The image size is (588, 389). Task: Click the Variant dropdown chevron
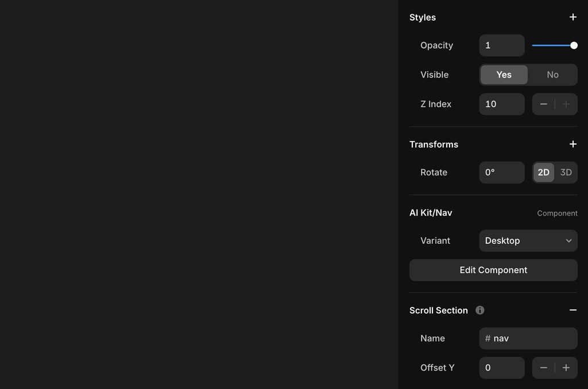(x=568, y=240)
